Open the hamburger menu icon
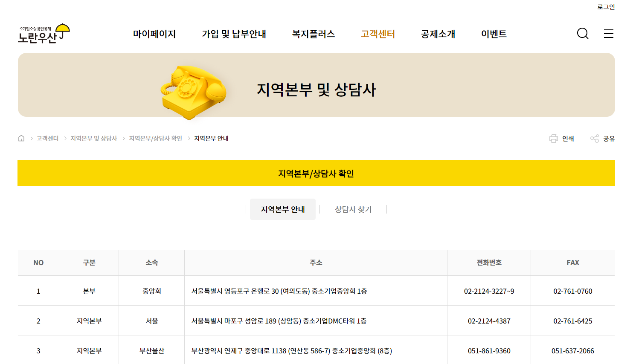This screenshot has width=636, height=364. point(608,34)
